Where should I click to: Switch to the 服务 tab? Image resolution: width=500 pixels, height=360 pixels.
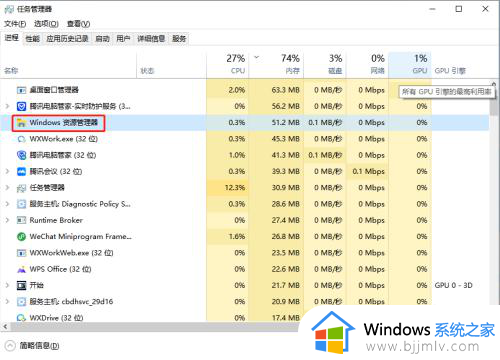pyautogui.click(x=179, y=39)
